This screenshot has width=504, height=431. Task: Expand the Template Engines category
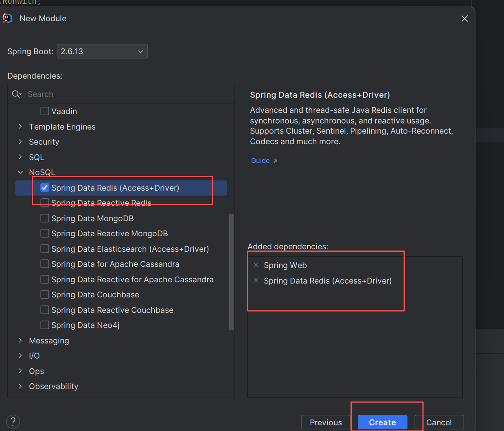point(20,127)
